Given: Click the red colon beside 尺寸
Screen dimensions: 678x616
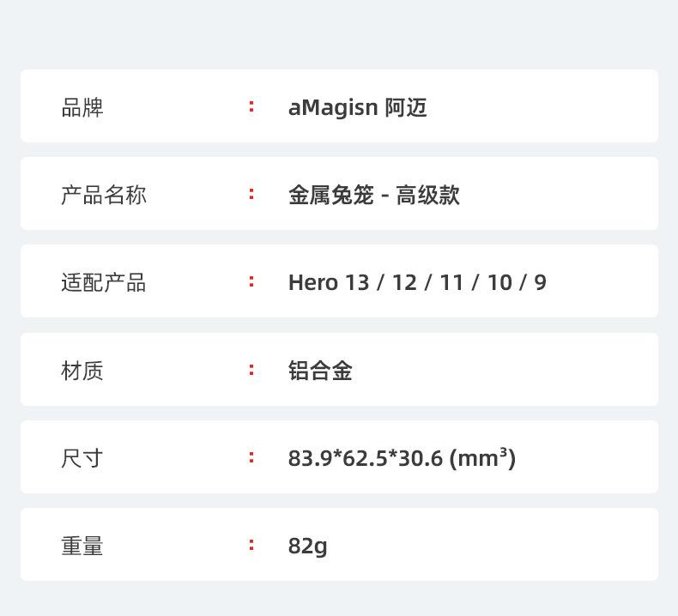Looking at the screenshot, I should [x=251, y=457].
